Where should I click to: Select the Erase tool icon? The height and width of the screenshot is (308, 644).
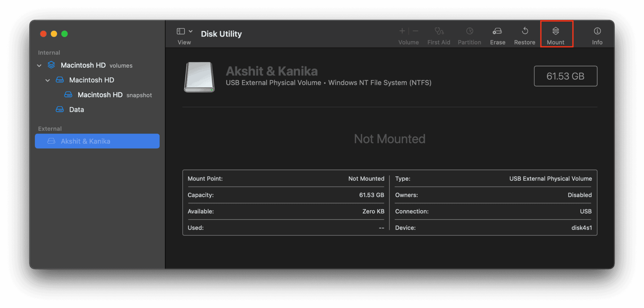point(497,31)
